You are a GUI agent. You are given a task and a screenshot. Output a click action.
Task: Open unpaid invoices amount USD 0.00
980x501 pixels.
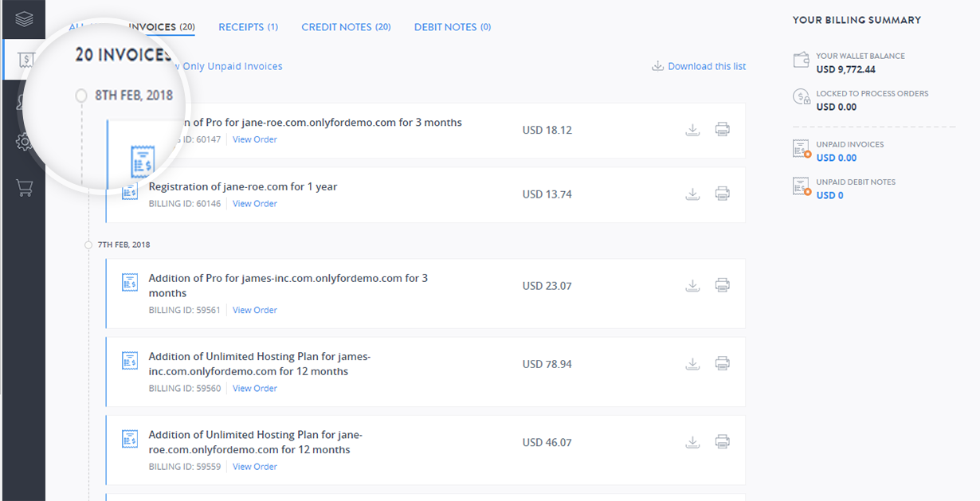coord(837,158)
